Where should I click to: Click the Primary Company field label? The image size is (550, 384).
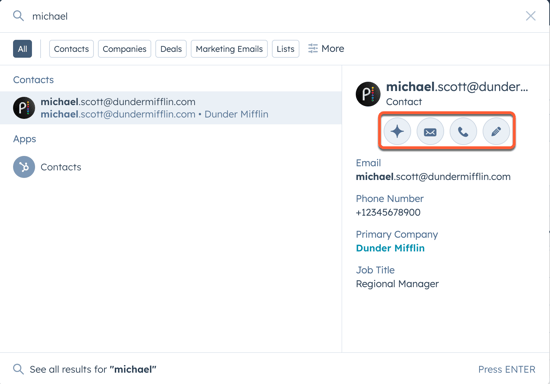pyautogui.click(x=397, y=234)
